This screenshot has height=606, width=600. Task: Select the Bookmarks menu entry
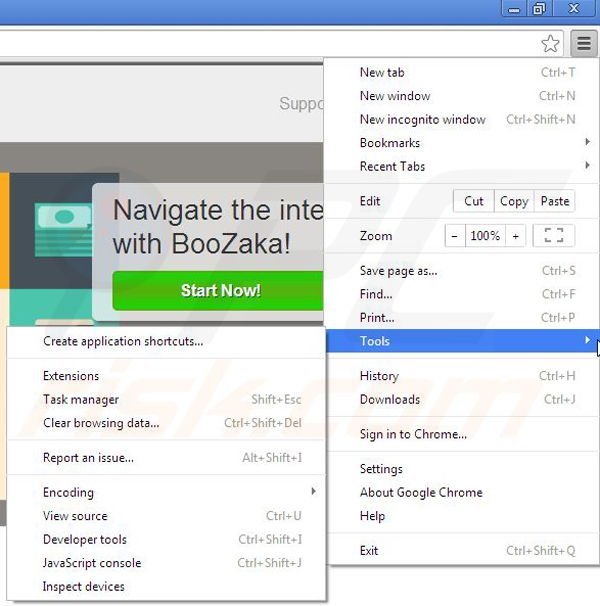(x=461, y=143)
